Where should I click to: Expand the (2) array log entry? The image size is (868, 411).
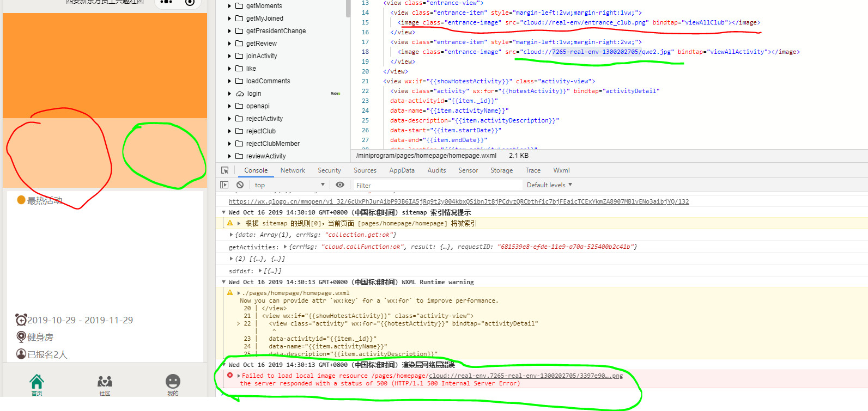(232, 259)
